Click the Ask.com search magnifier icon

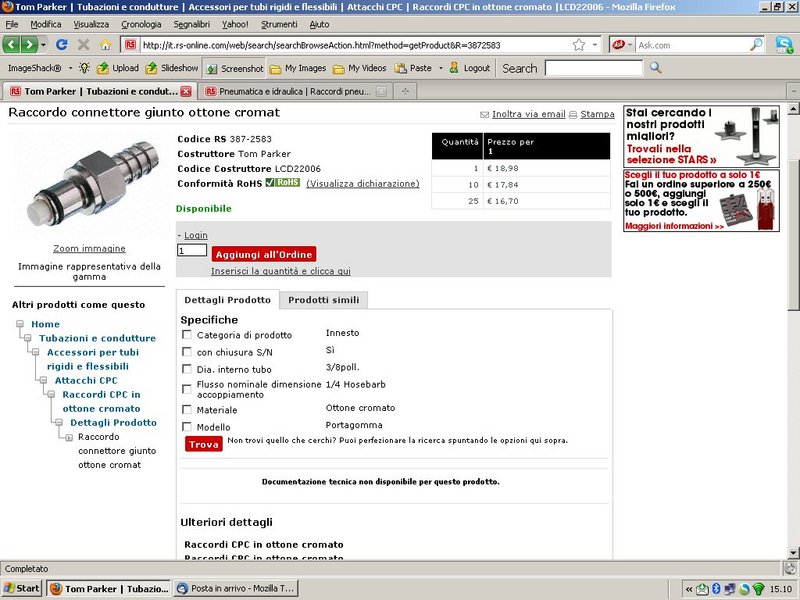[756, 45]
